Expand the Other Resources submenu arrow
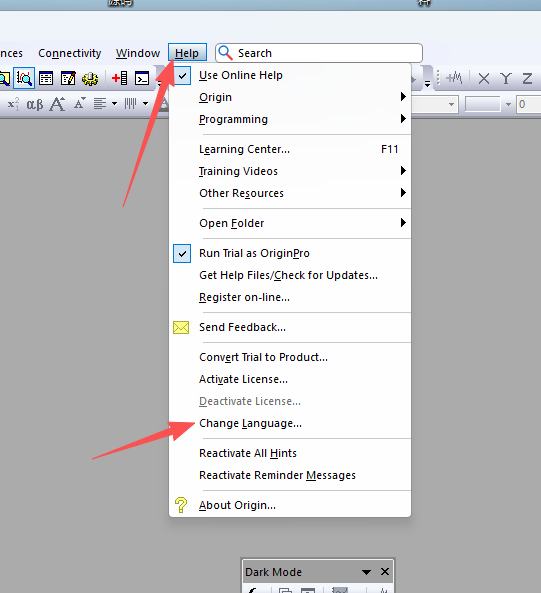541x593 pixels. pyautogui.click(x=403, y=193)
